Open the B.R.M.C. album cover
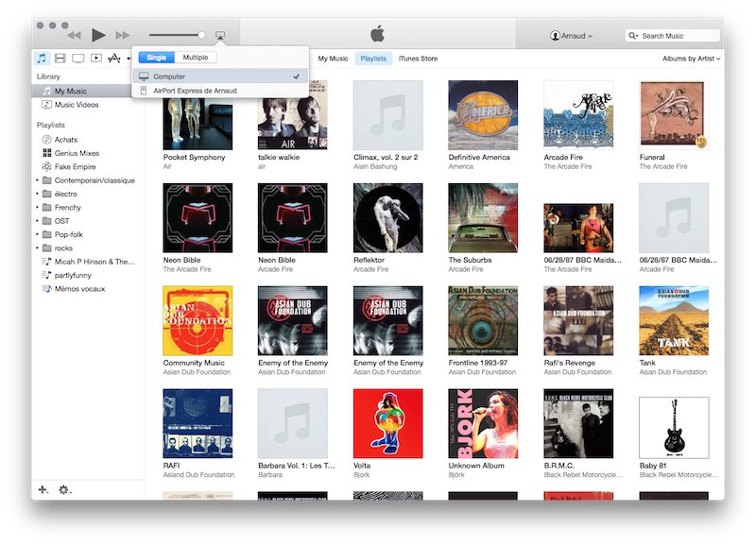This screenshot has height=545, width=756. coord(578,423)
